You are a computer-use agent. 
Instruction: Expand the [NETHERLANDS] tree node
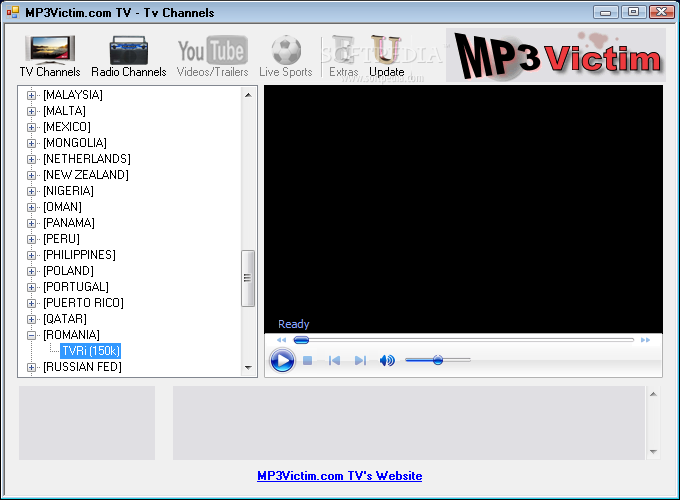[31, 159]
